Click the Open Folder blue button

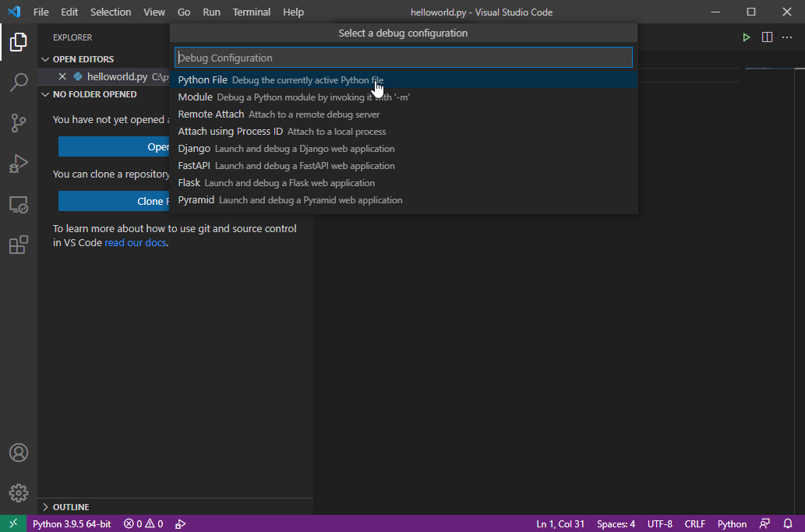tap(114, 146)
